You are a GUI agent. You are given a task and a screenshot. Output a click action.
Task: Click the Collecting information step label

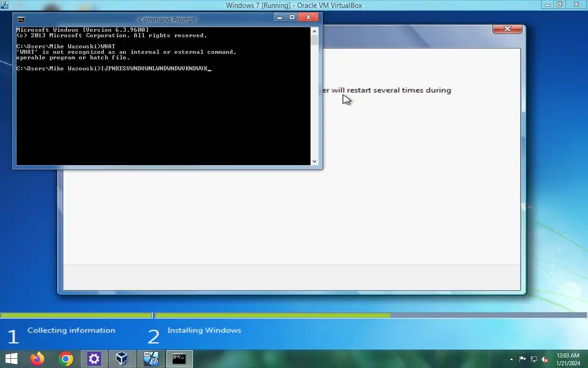click(71, 330)
